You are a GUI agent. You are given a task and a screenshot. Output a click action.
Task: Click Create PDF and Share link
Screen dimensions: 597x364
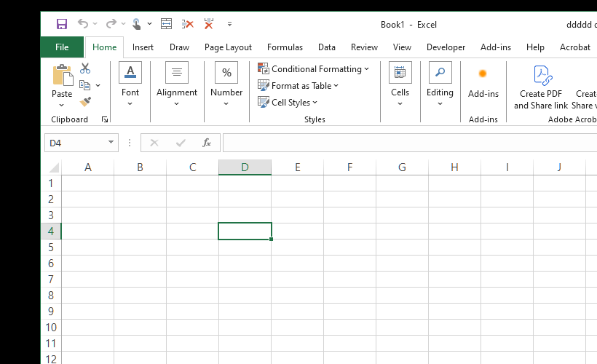click(541, 87)
